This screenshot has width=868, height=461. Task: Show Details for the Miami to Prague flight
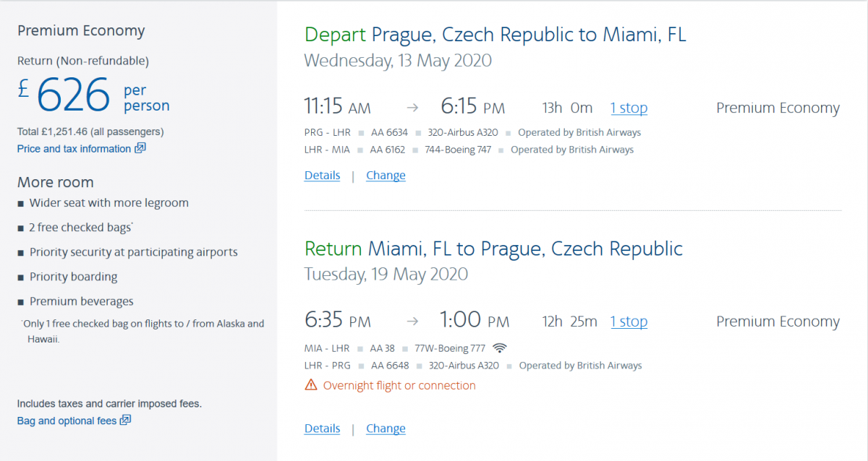point(322,428)
